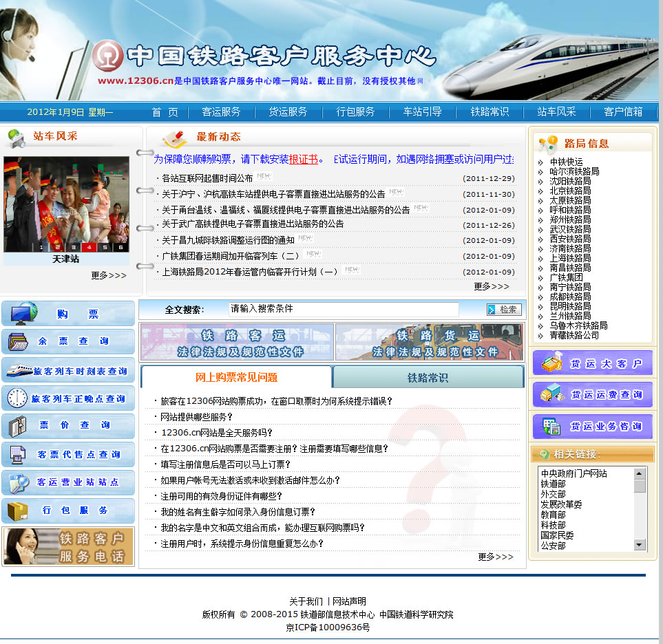Screen dimensions: 663x644
Task: Click the map magnifier icon beside 客运营业站站点
Action: point(19,484)
